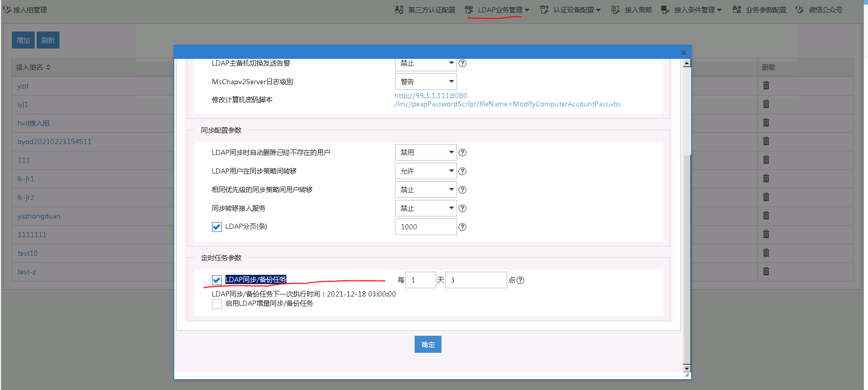The image size is (868, 390).
Task: Enable 启用LDAP增量同步/备份任务 checkbox
Action: (x=217, y=304)
